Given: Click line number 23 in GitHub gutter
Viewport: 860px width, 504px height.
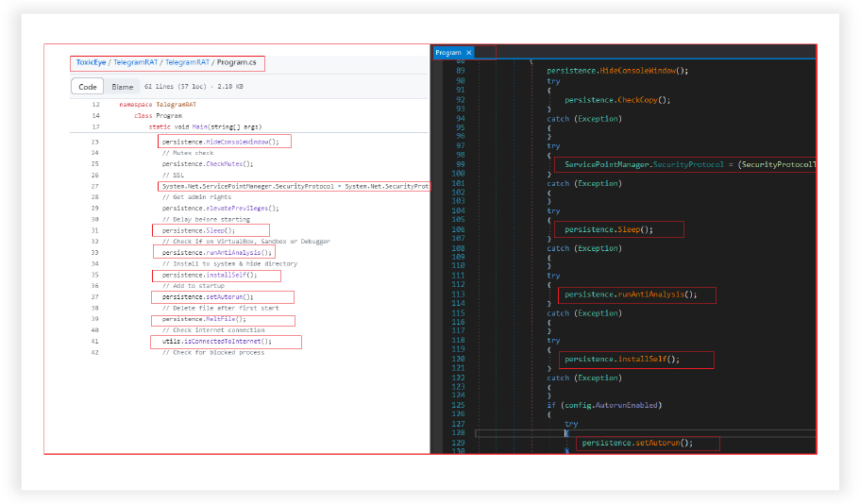Looking at the screenshot, I should 95,142.
